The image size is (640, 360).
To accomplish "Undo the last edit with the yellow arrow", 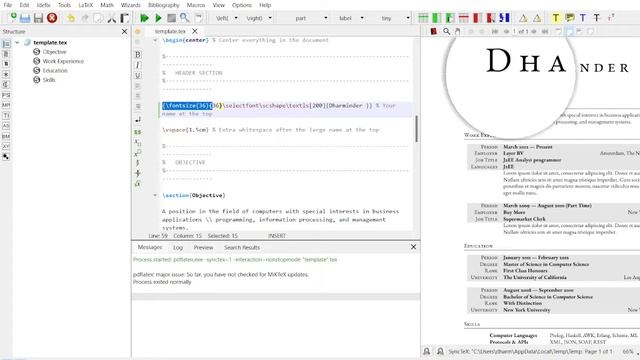I will point(71,18).
